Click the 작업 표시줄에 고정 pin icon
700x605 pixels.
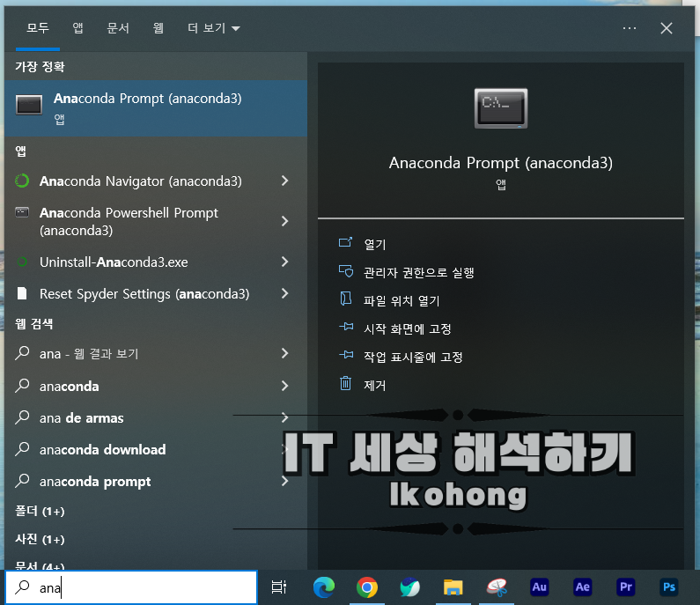(x=345, y=355)
